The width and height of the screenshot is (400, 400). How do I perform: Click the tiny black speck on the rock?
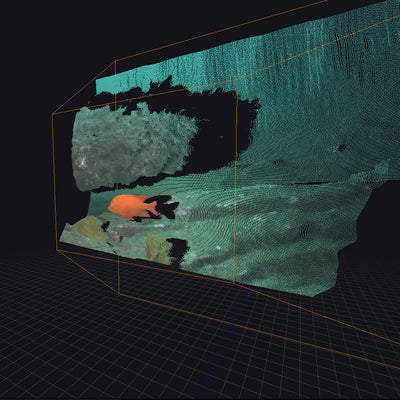click(95, 135)
